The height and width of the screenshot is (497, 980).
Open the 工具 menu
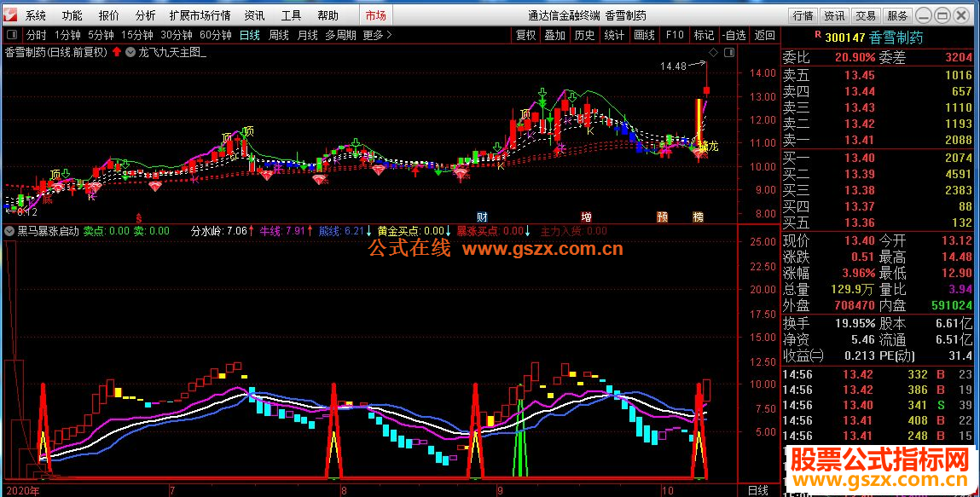point(291,15)
